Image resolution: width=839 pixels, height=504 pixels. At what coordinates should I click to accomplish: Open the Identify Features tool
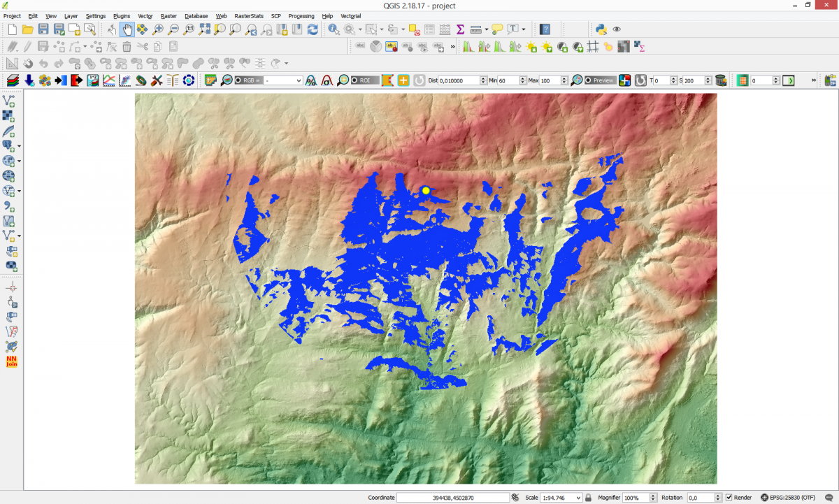point(332,29)
